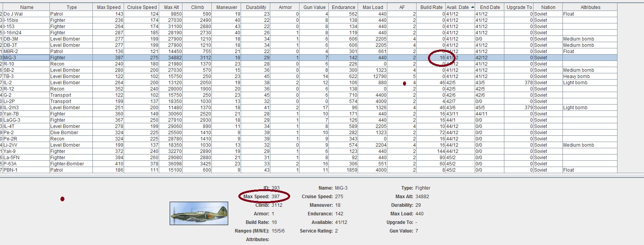644x245 pixels.
Task: Select the Do J Wal row
Action: [309, 14]
